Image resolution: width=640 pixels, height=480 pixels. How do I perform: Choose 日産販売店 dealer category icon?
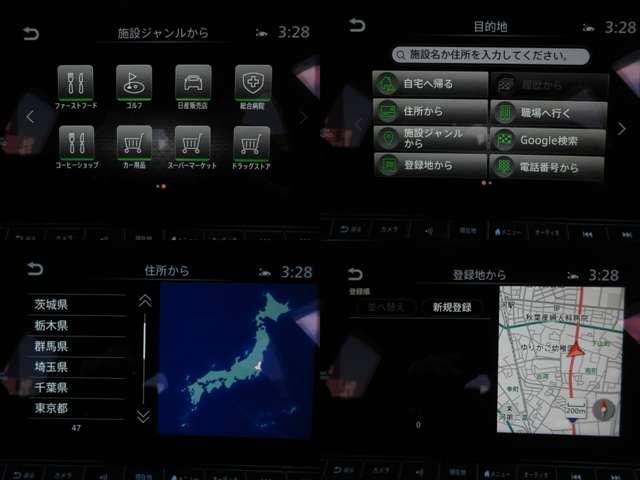click(193, 83)
